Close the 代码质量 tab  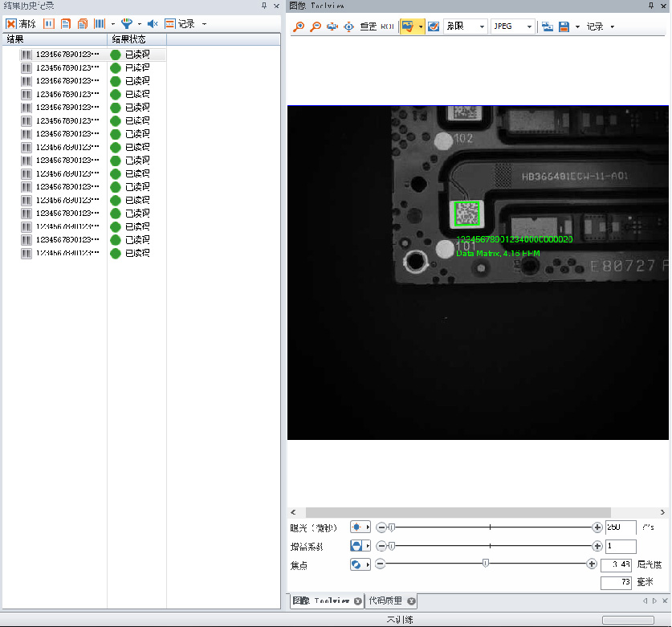[411, 601]
